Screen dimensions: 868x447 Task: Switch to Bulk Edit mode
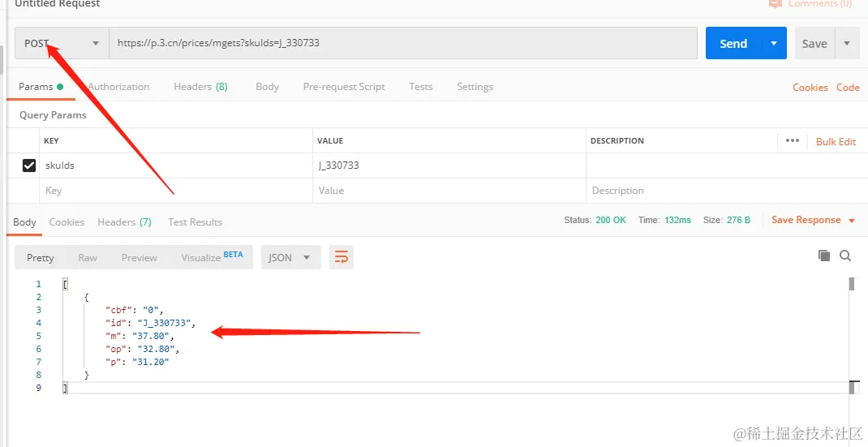tap(836, 142)
